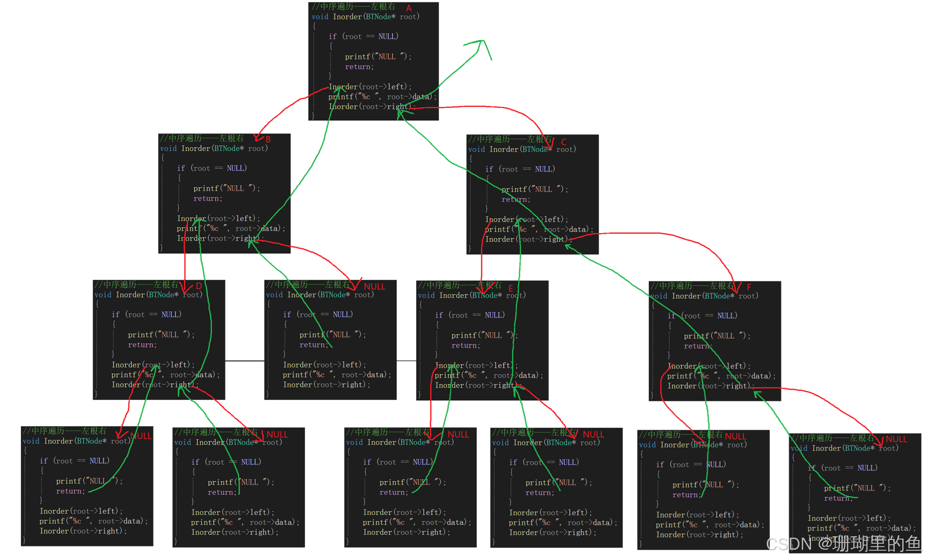Click Inorder(root->left) line in box B

click(218, 219)
